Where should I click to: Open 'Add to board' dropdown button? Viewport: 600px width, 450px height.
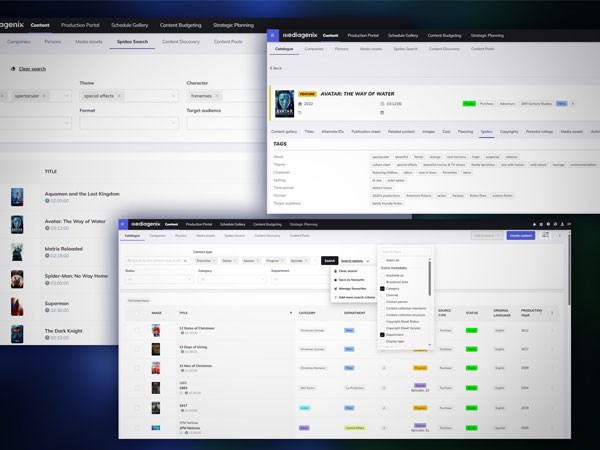coord(487,235)
